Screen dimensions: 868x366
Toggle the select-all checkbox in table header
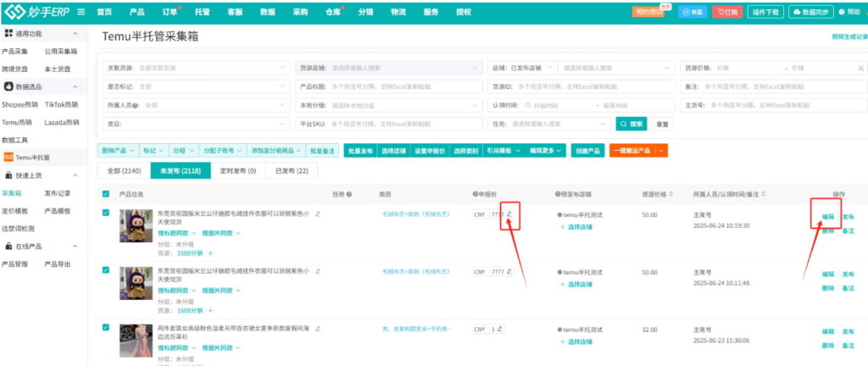point(106,194)
